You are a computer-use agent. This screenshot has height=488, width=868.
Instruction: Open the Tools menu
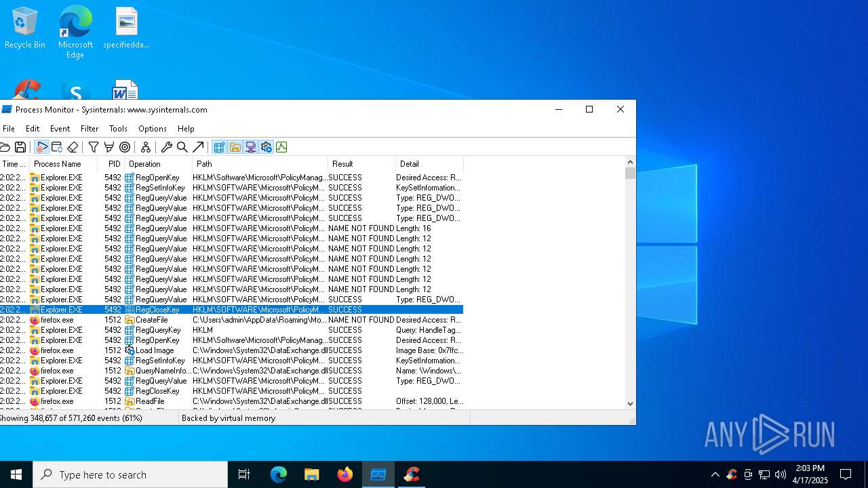[118, 129]
